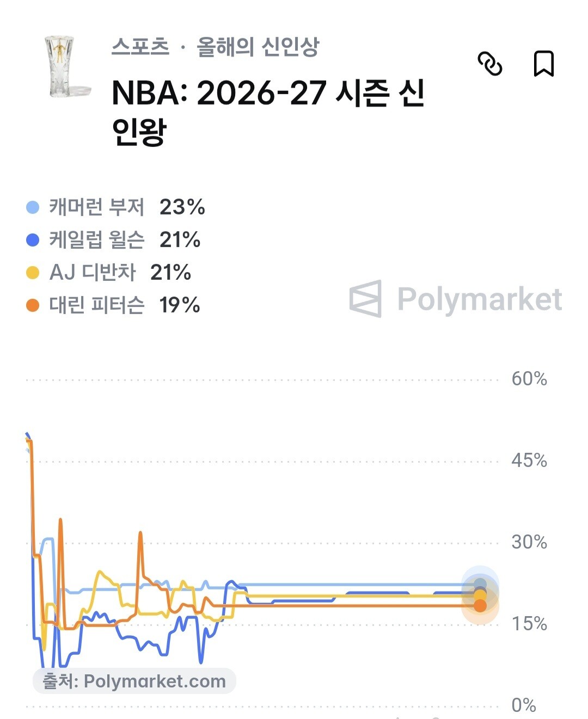Copy the market link icon
Image resolution: width=588 pixels, height=719 pixels.
click(x=489, y=64)
